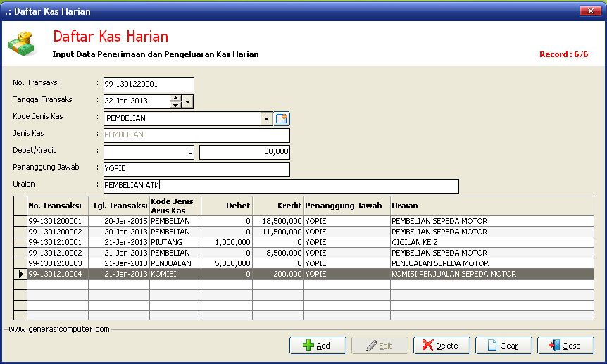
Task: Select the PIUTANG row 99-1301210001
Action: (58, 242)
